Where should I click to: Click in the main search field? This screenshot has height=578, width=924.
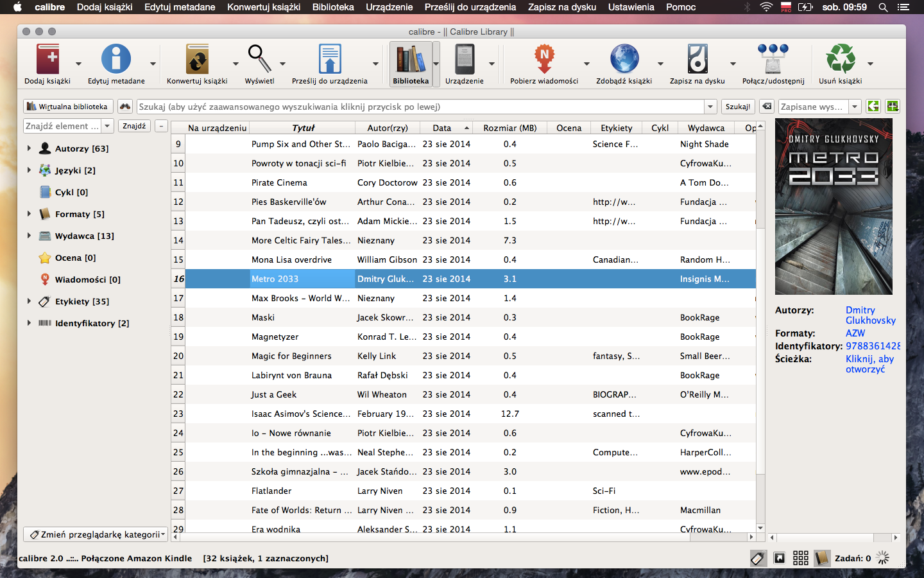pos(421,107)
